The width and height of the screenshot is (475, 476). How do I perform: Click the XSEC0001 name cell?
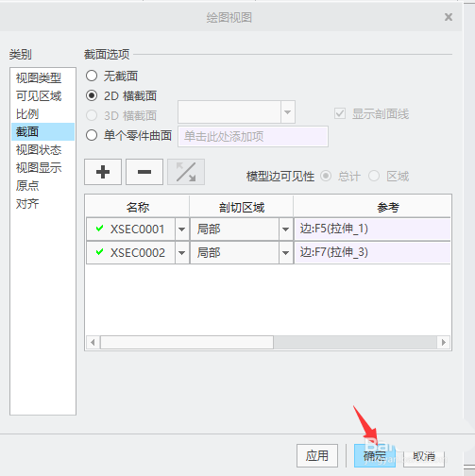(131, 229)
